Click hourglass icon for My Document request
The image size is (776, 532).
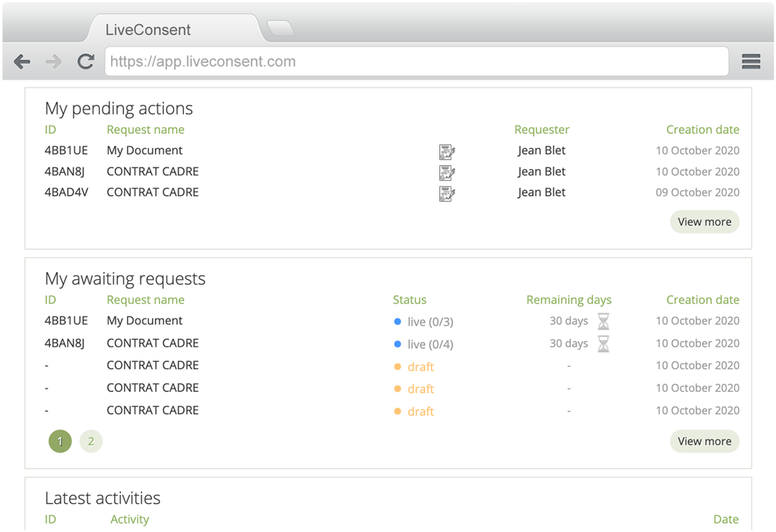pyautogui.click(x=603, y=321)
